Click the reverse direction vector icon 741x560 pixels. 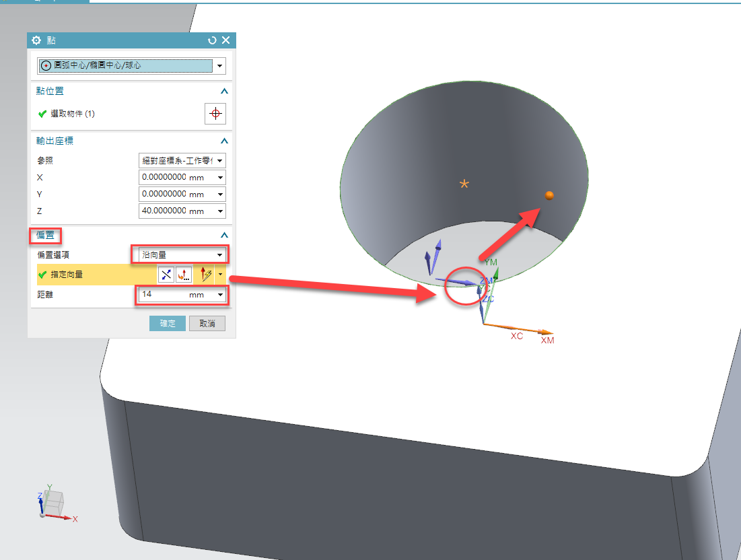pyautogui.click(x=166, y=275)
